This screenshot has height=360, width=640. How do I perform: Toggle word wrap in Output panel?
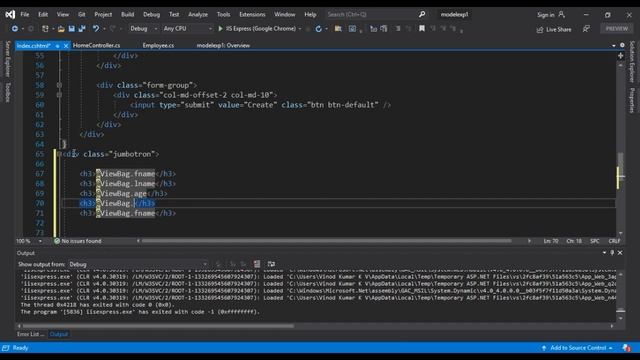(x=271, y=264)
